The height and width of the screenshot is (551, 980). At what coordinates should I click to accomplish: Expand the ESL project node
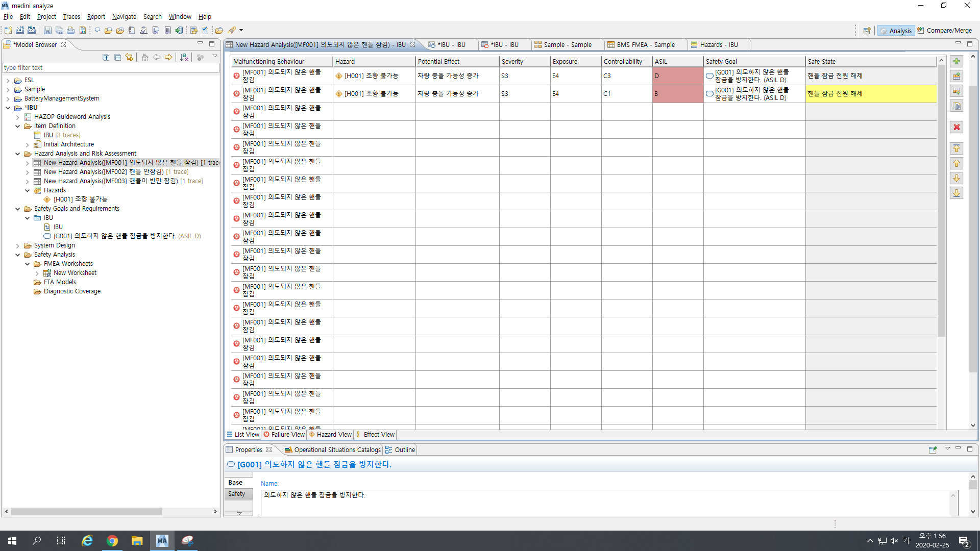coord(8,80)
